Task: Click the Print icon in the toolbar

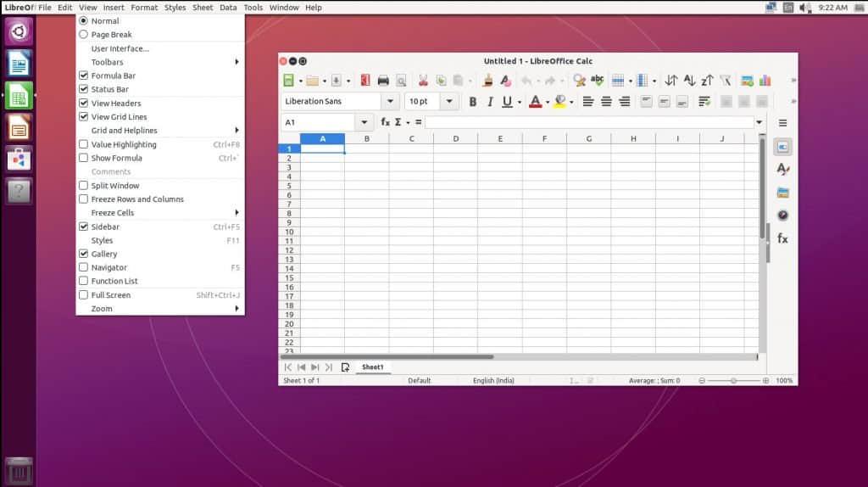Action: click(x=383, y=81)
